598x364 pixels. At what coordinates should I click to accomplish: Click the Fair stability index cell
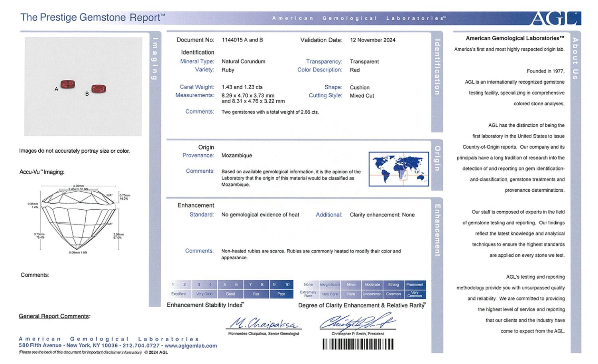pyautogui.click(x=256, y=294)
